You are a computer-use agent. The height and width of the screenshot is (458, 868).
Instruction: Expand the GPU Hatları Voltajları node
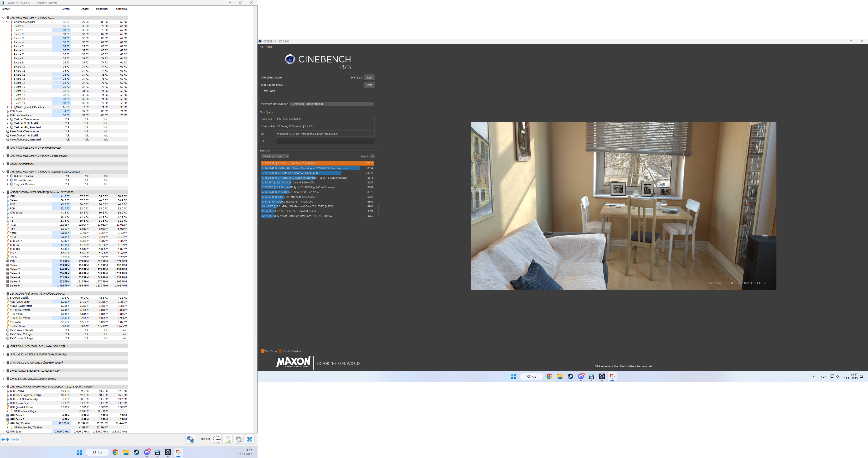coord(7,411)
